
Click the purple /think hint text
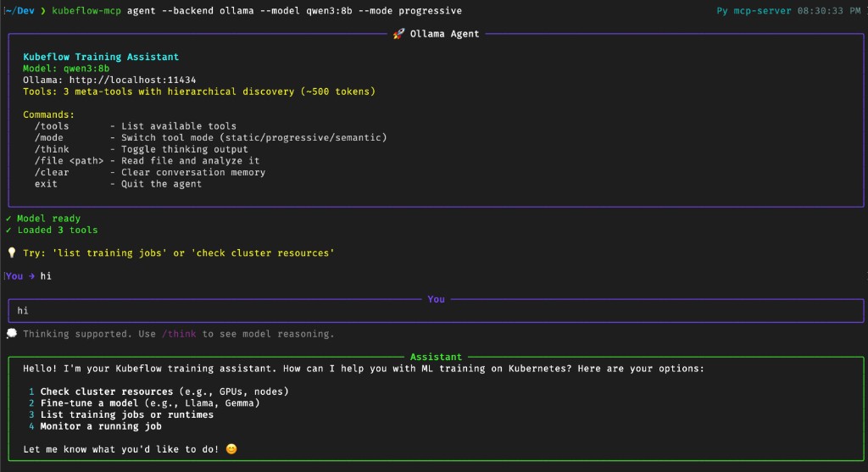pos(179,334)
